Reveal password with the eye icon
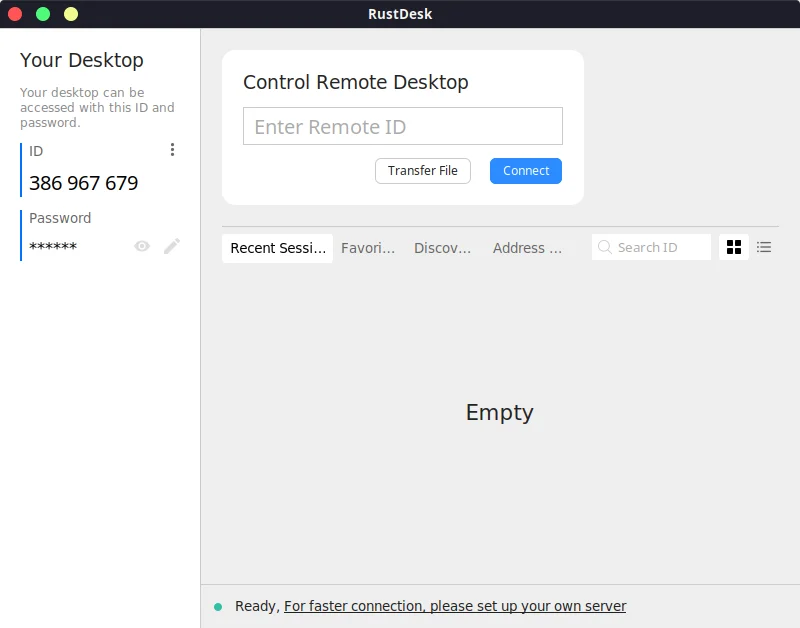 (x=142, y=246)
